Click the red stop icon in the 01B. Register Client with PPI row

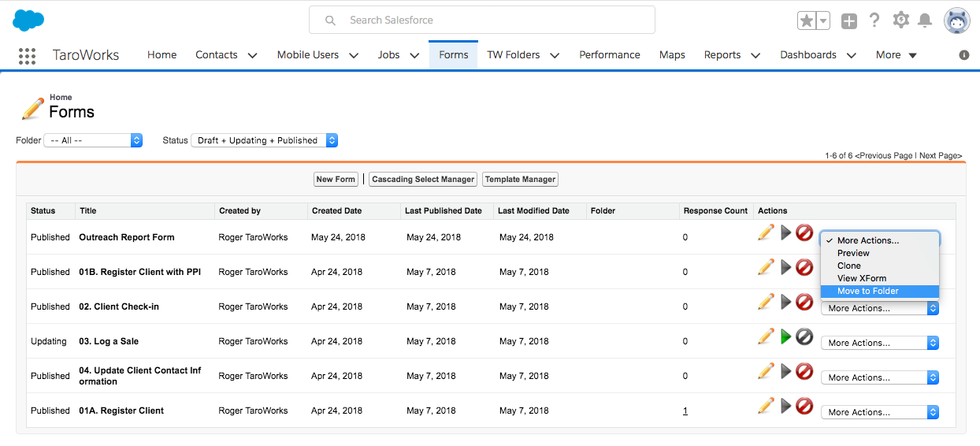pos(804,267)
